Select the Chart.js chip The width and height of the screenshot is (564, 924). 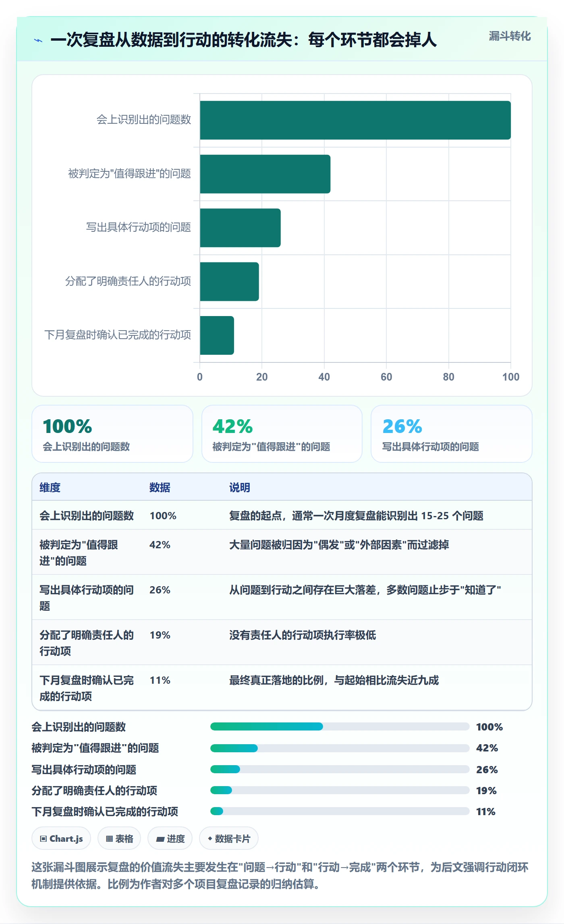coord(61,839)
